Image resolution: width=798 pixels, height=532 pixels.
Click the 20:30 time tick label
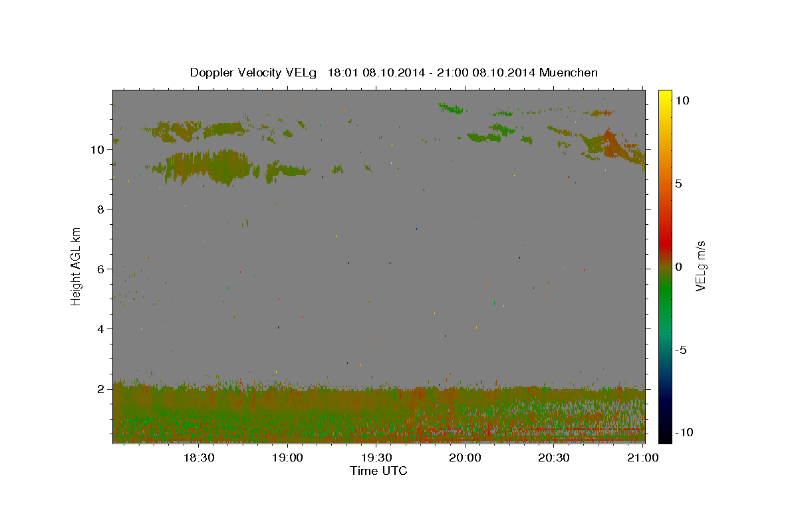click(554, 457)
